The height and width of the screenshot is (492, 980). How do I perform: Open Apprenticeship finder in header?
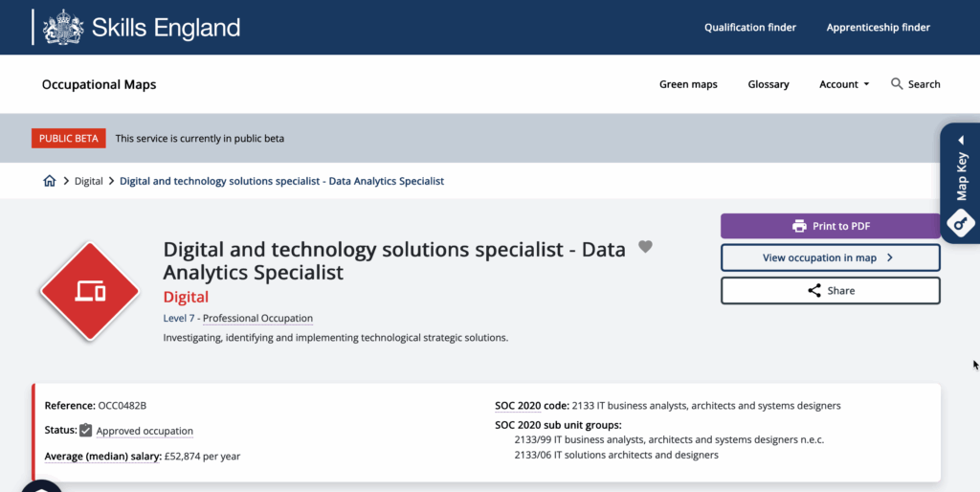coord(878,28)
